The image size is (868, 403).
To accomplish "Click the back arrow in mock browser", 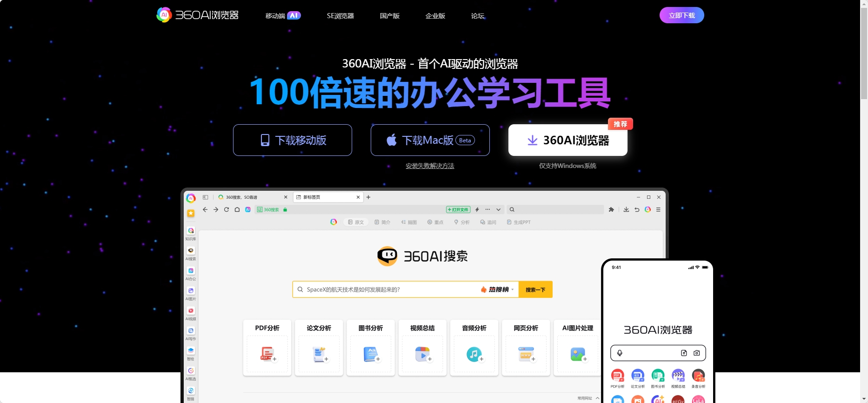I will coord(205,209).
